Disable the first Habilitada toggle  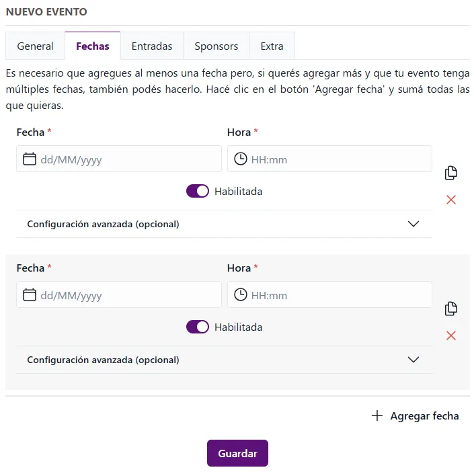pyautogui.click(x=198, y=191)
